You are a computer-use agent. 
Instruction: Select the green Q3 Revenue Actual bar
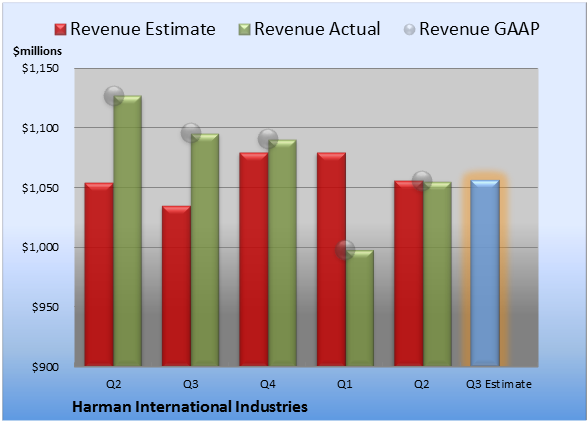click(205, 250)
